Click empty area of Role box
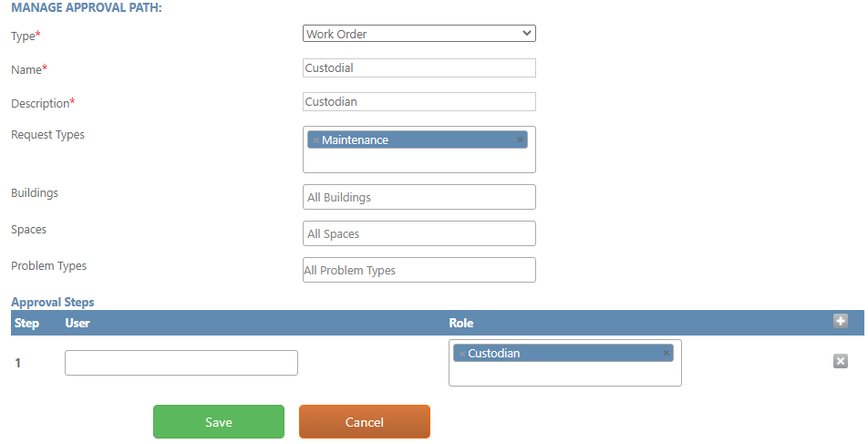Viewport: 868px width, 444px height. point(564,374)
